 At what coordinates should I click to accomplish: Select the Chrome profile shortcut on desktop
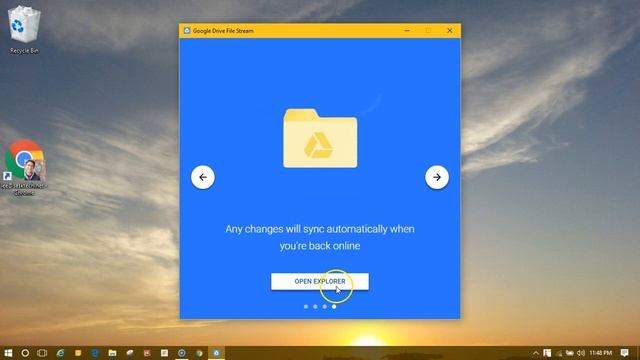[24, 167]
